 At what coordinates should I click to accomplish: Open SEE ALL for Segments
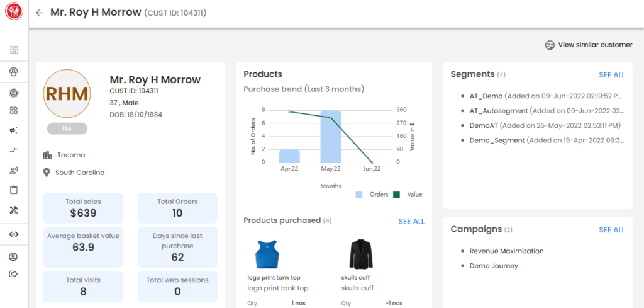pos(611,75)
